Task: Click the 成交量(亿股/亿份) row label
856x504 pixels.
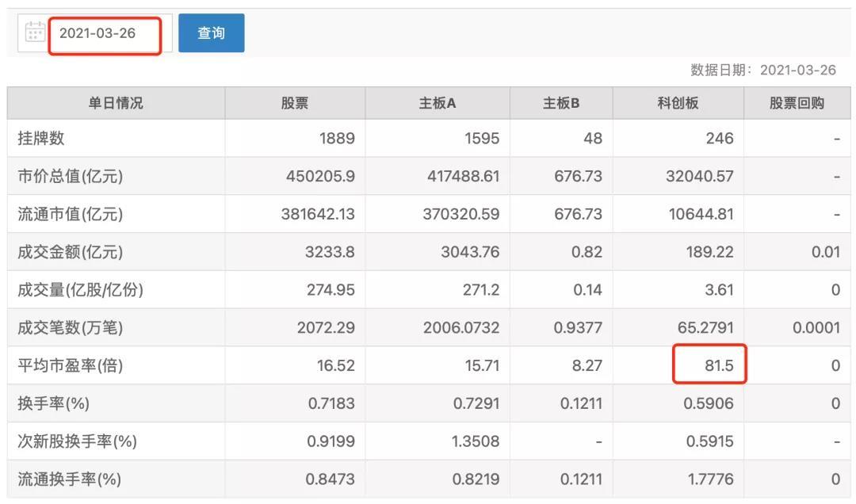Action: point(80,290)
